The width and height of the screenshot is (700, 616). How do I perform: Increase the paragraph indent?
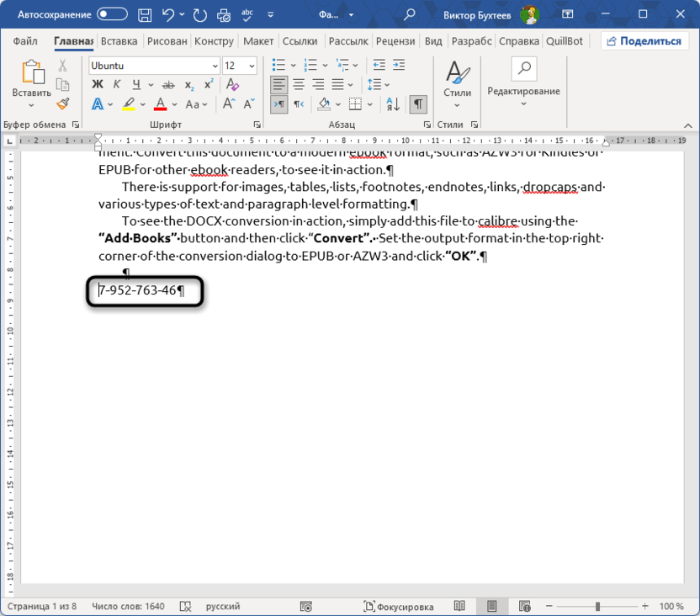coord(400,65)
